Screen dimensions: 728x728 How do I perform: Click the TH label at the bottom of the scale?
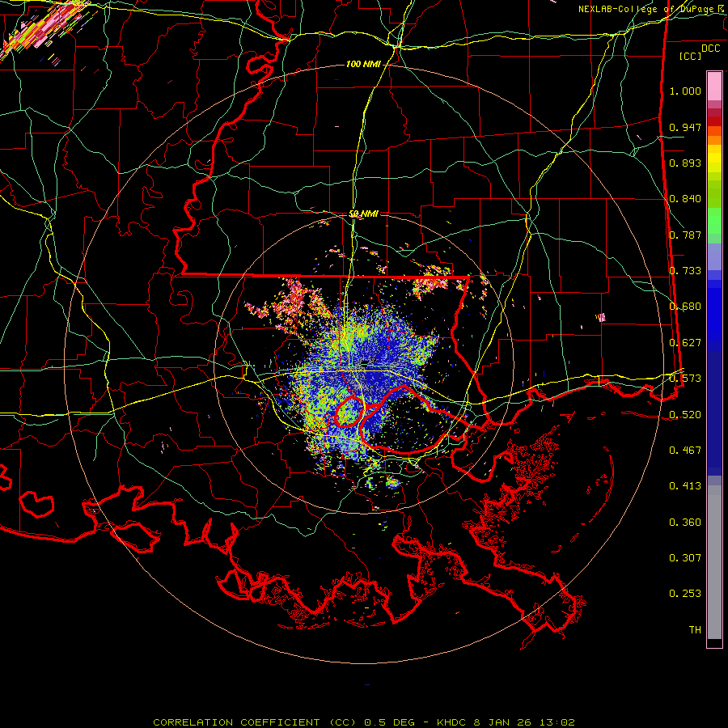point(695,630)
